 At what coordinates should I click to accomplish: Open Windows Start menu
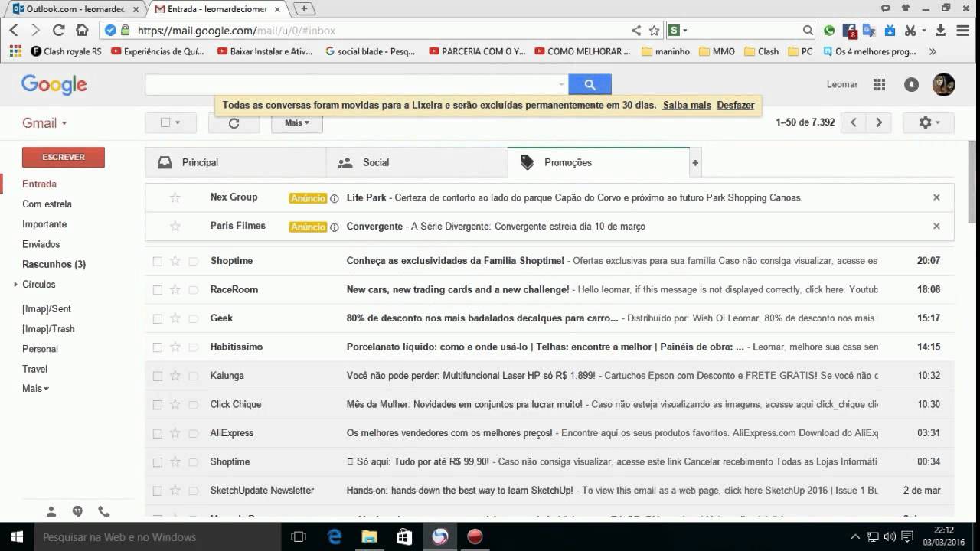click(17, 536)
